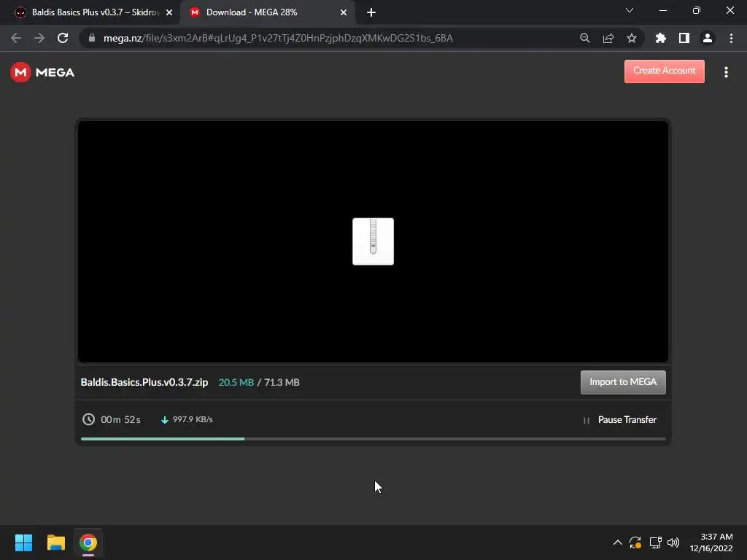This screenshot has height=560, width=747.
Task: Close the Baldis Basics Plus tab
Action: [x=169, y=13]
